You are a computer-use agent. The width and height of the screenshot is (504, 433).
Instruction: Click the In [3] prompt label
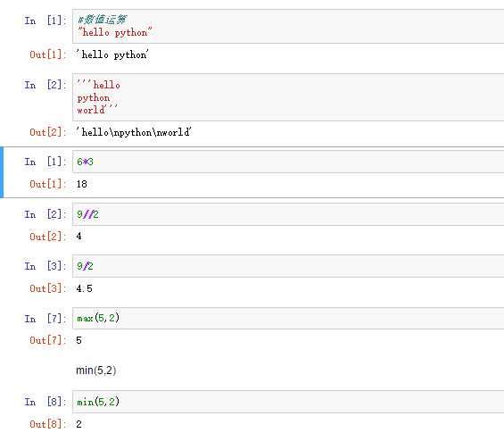click(x=45, y=266)
